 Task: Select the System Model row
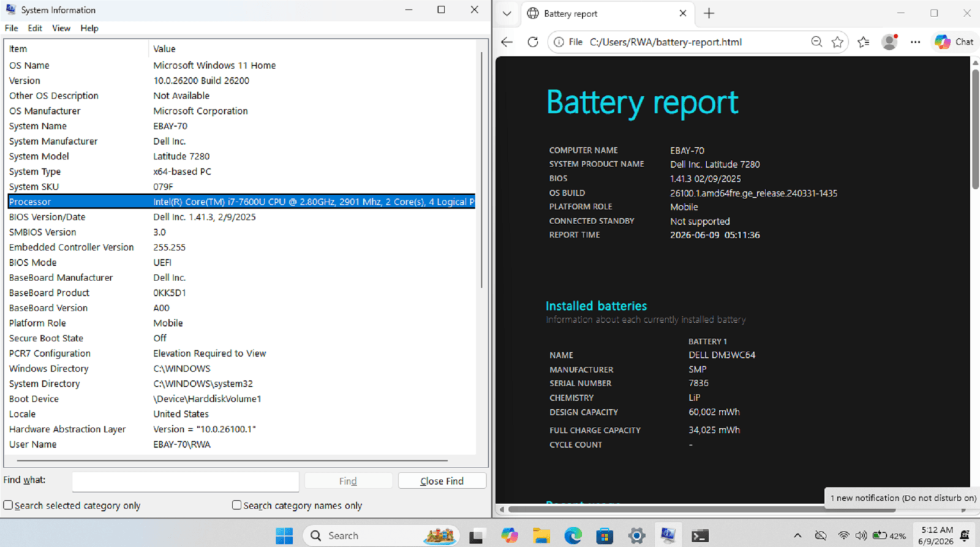coord(241,156)
